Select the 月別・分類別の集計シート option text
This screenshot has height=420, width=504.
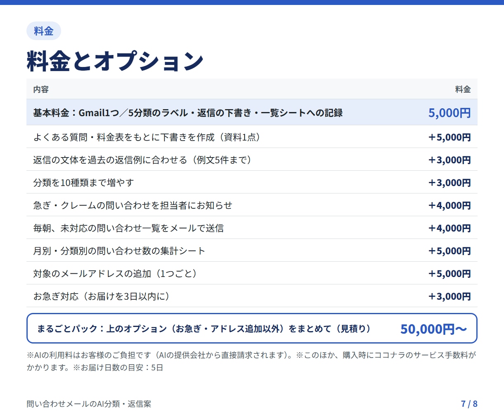click(119, 251)
